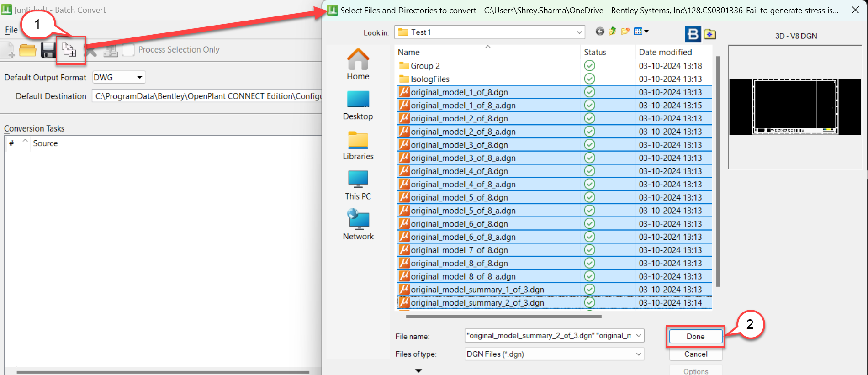Click the file list vertical scrollbar
The height and width of the screenshot is (375, 868).
(718, 171)
